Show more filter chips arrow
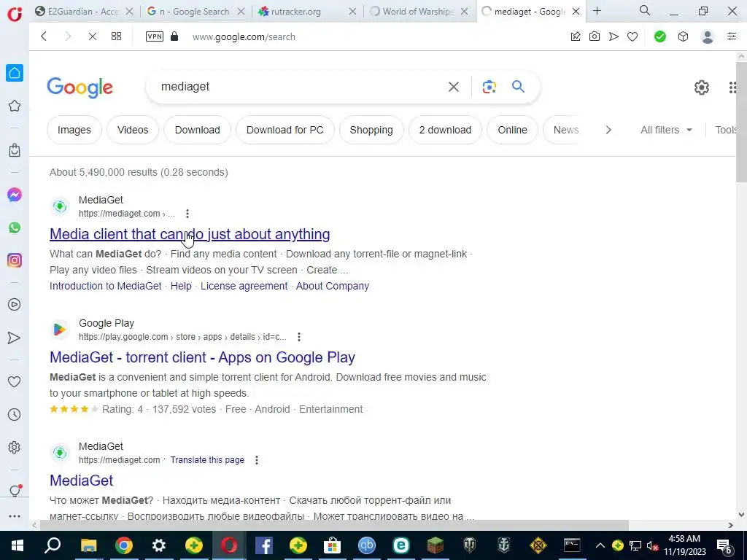This screenshot has width=747, height=560. pyautogui.click(x=608, y=130)
